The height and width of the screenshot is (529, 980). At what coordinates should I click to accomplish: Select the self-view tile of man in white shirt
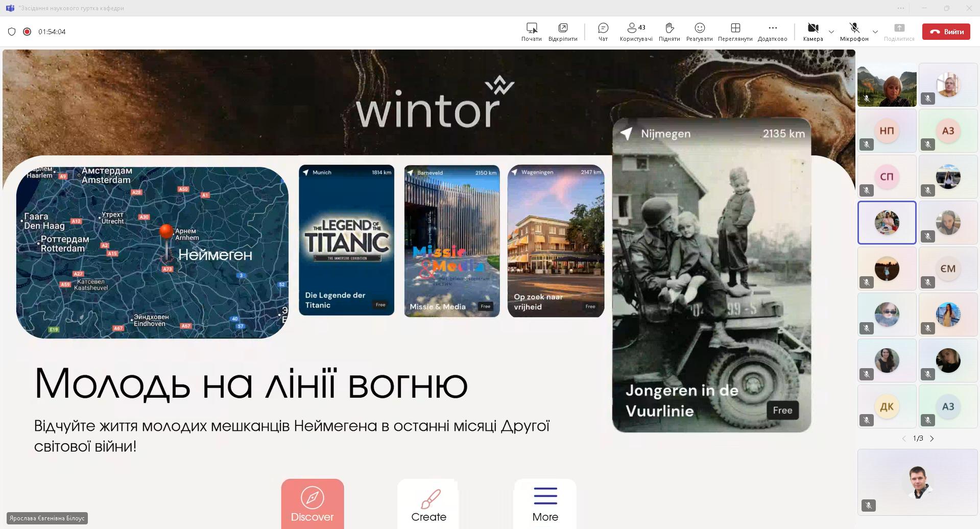917,482
